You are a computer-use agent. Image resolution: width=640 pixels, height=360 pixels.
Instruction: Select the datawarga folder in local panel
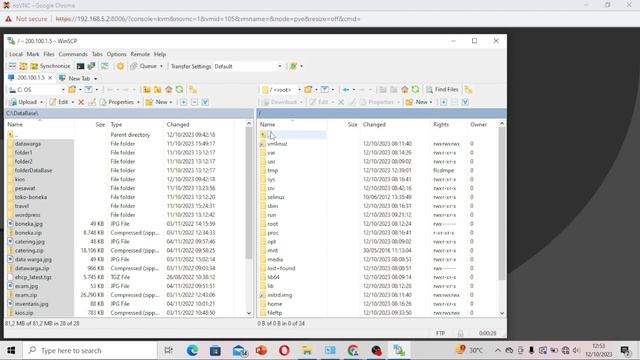tap(28, 144)
